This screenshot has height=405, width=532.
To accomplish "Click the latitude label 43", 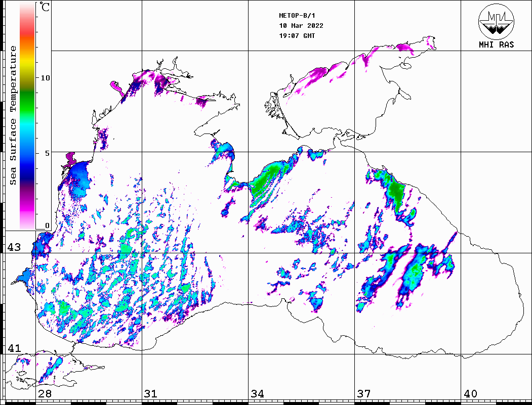I will coord(14,247).
